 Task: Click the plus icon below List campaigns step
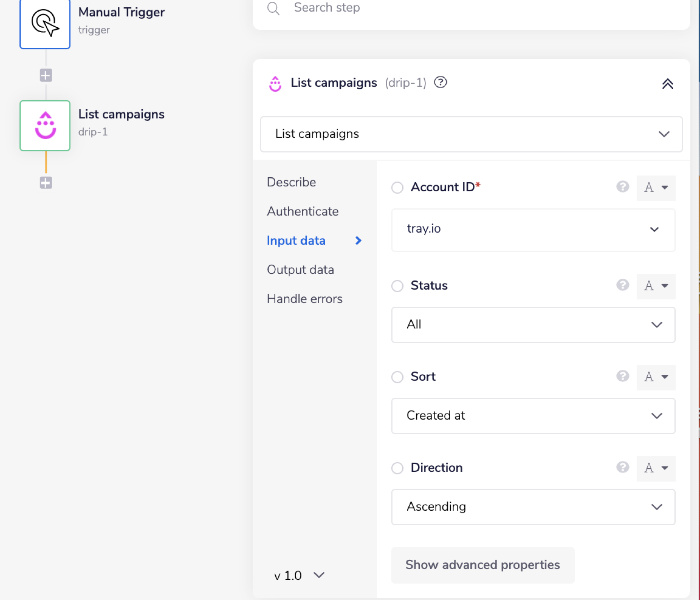click(x=46, y=183)
